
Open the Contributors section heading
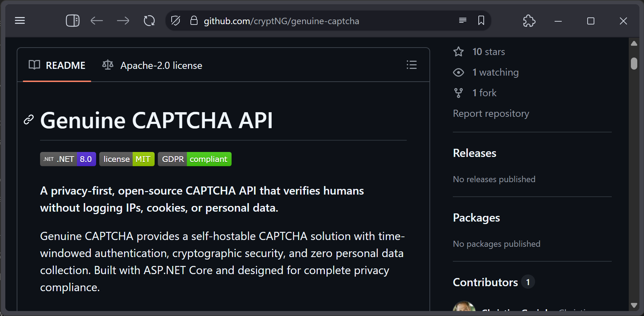tap(485, 282)
